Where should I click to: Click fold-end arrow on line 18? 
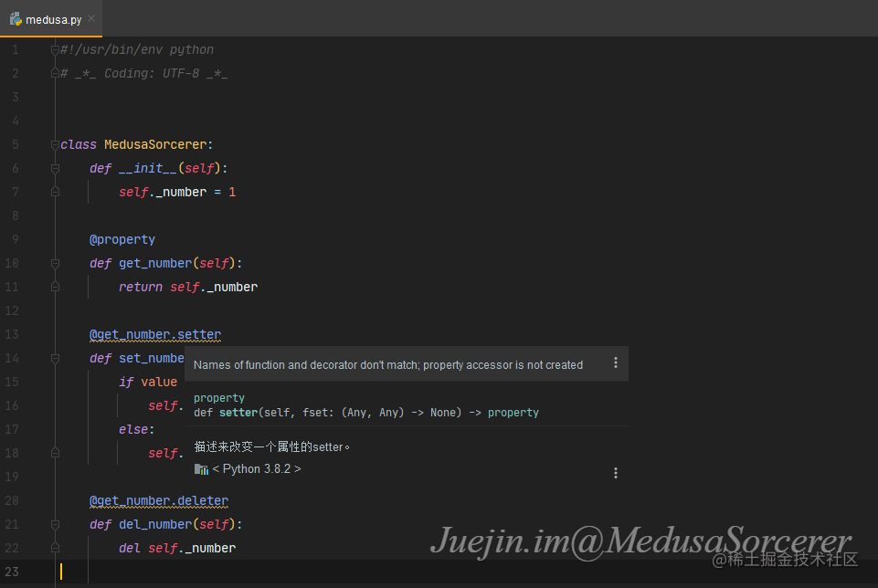tap(54, 452)
